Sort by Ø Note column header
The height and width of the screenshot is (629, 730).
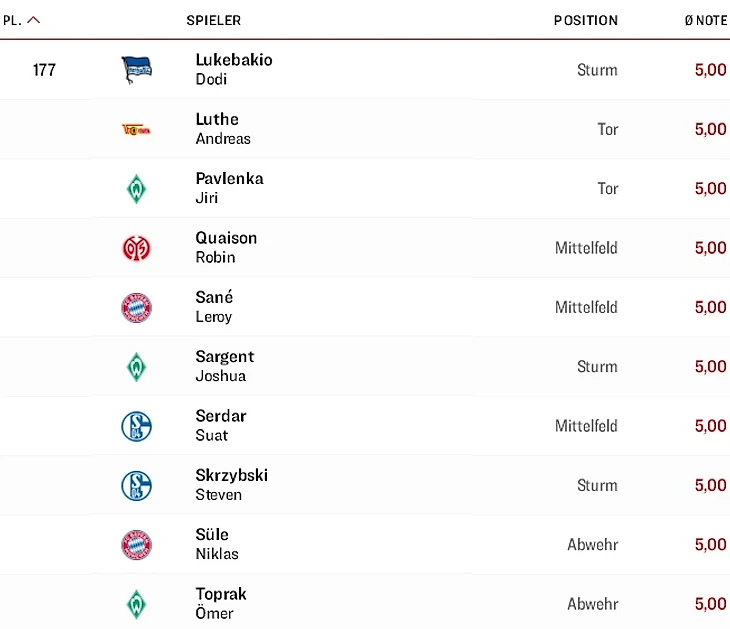point(706,20)
